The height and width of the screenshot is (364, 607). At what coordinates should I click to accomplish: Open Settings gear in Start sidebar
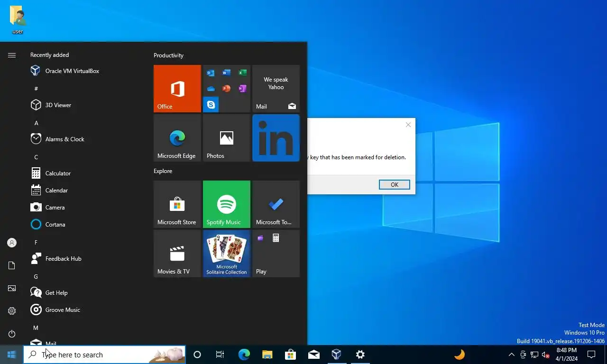12,311
